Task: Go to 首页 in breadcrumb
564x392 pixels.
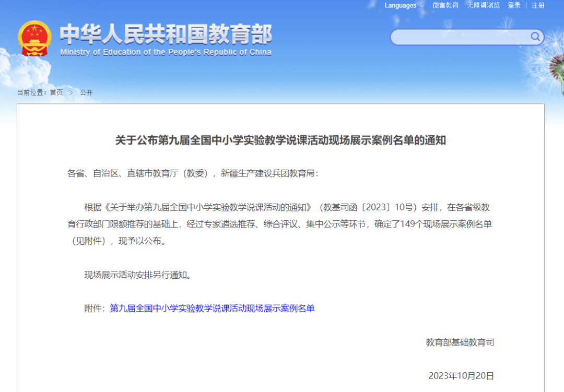Action: pyautogui.click(x=56, y=92)
